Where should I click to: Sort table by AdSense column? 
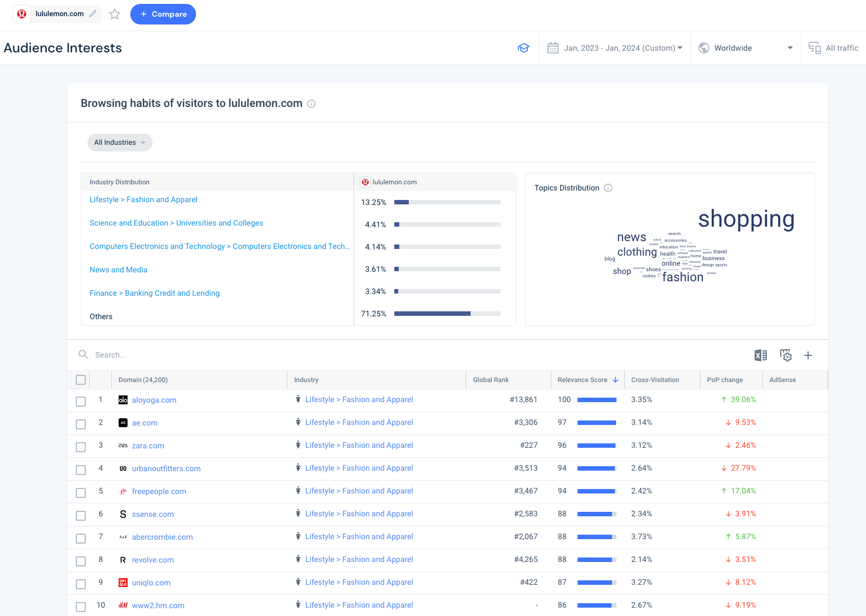tap(782, 380)
